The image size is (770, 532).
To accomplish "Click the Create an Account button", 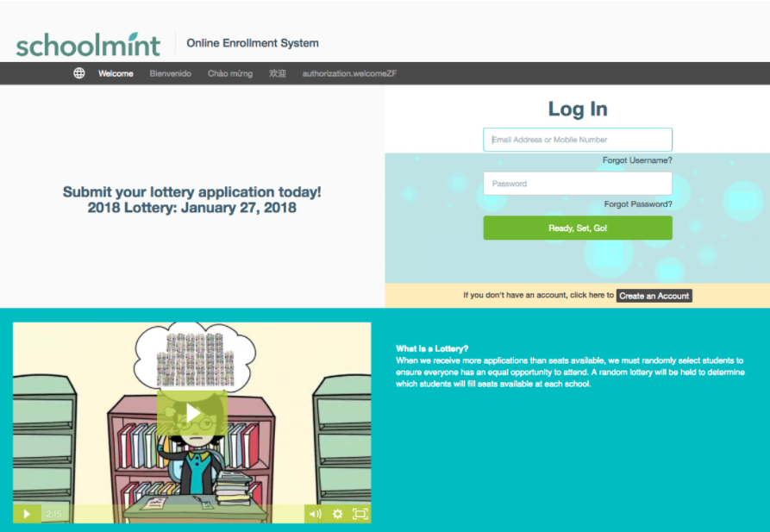I will [654, 296].
